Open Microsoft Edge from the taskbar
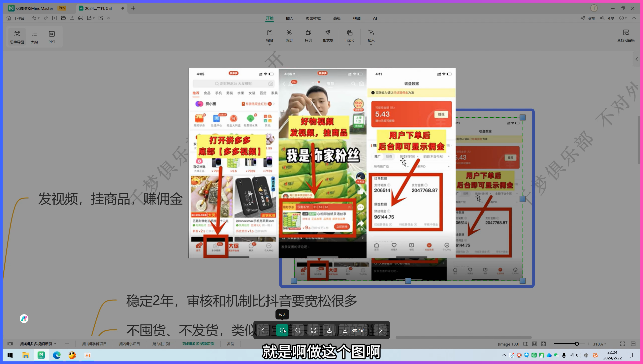643x364 pixels. coord(57,355)
